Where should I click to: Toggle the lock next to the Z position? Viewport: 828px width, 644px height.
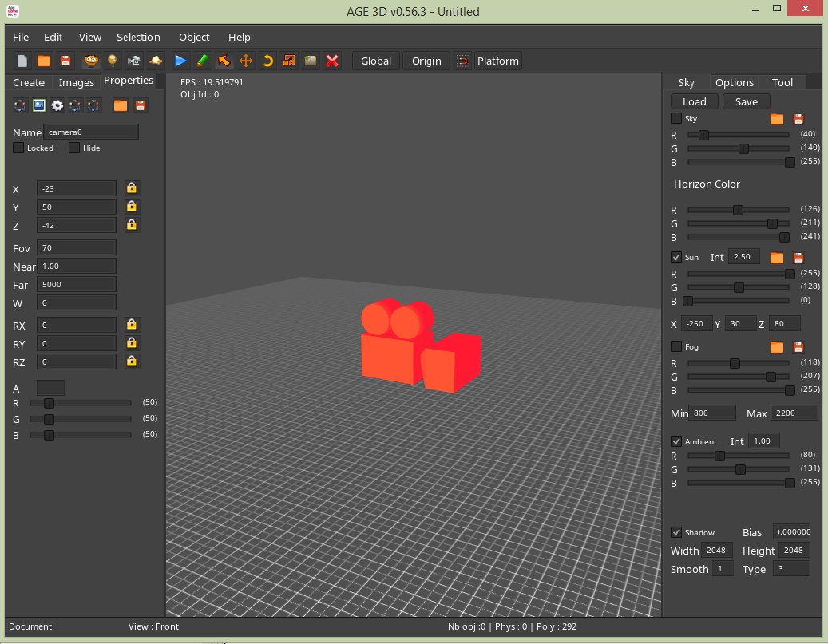tap(132, 225)
